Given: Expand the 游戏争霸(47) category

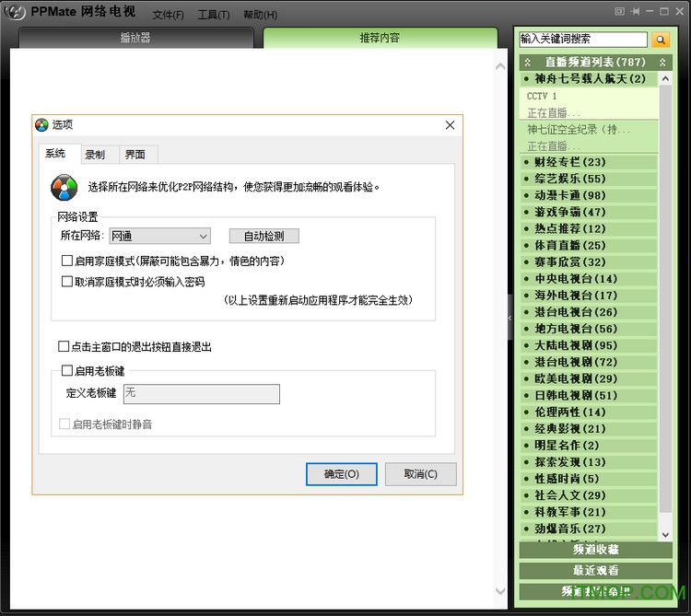Looking at the screenshot, I should [589, 212].
